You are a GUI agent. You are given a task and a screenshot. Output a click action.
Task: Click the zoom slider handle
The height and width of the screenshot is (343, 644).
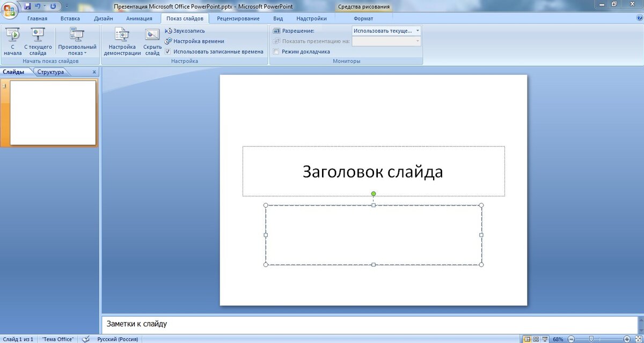(x=591, y=339)
